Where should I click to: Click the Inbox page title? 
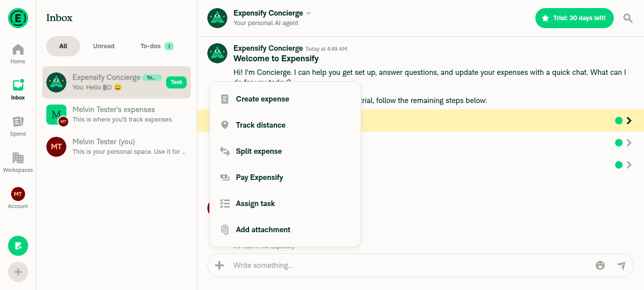pos(59,18)
